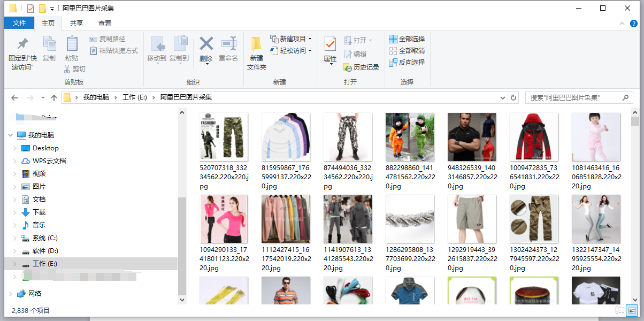Click the 粘贴 paste clipboard icon
Image resolution: width=644 pixels, height=321 pixels.
(x=72, y=44)
